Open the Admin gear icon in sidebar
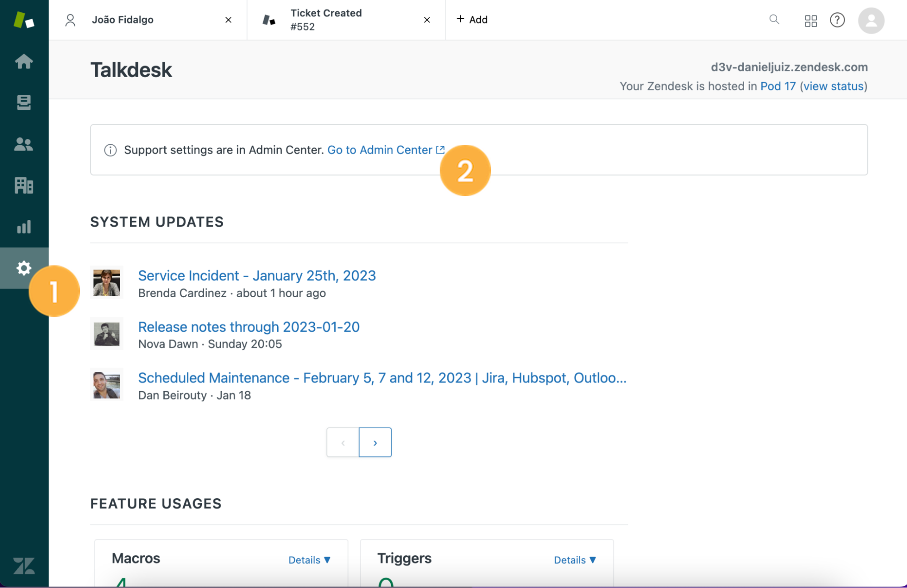Viewport: 907px width, 588px height. pos(24,268)
